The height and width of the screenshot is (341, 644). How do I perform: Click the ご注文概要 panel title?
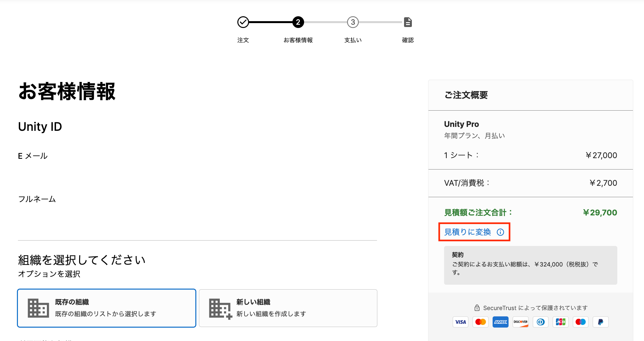[x=466, y=95]
